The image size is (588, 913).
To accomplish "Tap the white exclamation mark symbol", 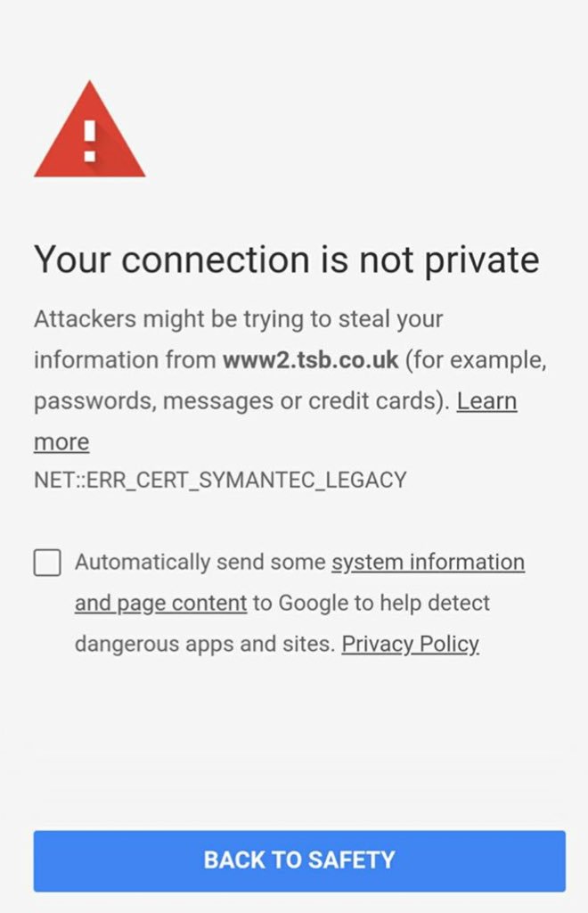I will (x=90, y=140).
